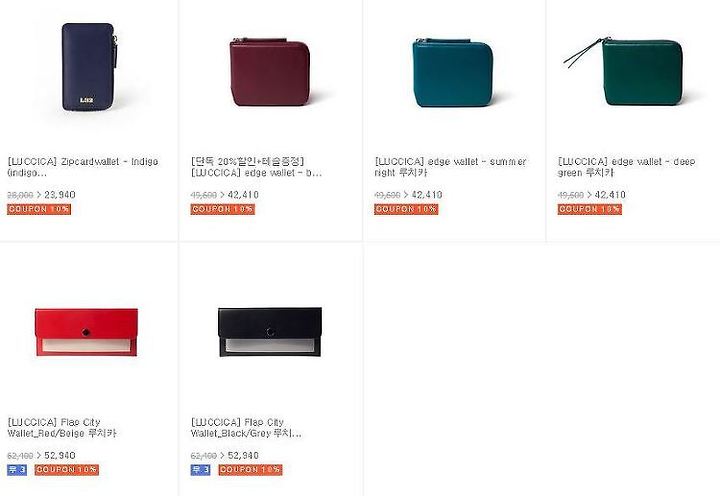
Task: Click the Zipcardwallet - Indigo product title
Action: point(83,167)
